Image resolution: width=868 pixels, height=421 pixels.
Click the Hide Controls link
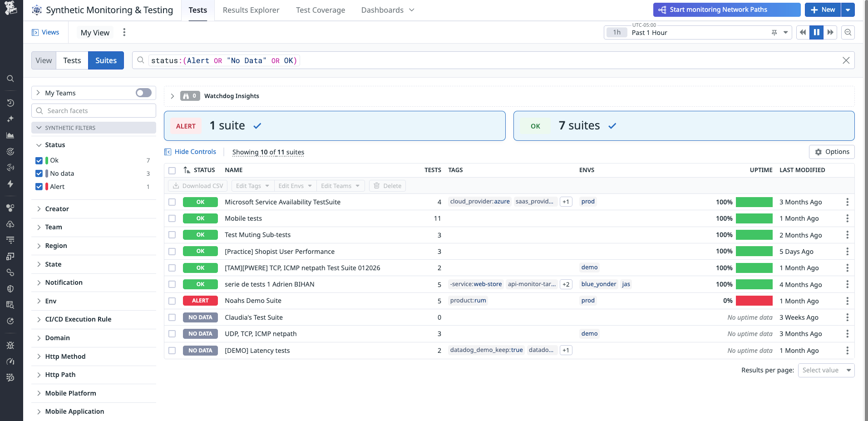click(194, 152)
